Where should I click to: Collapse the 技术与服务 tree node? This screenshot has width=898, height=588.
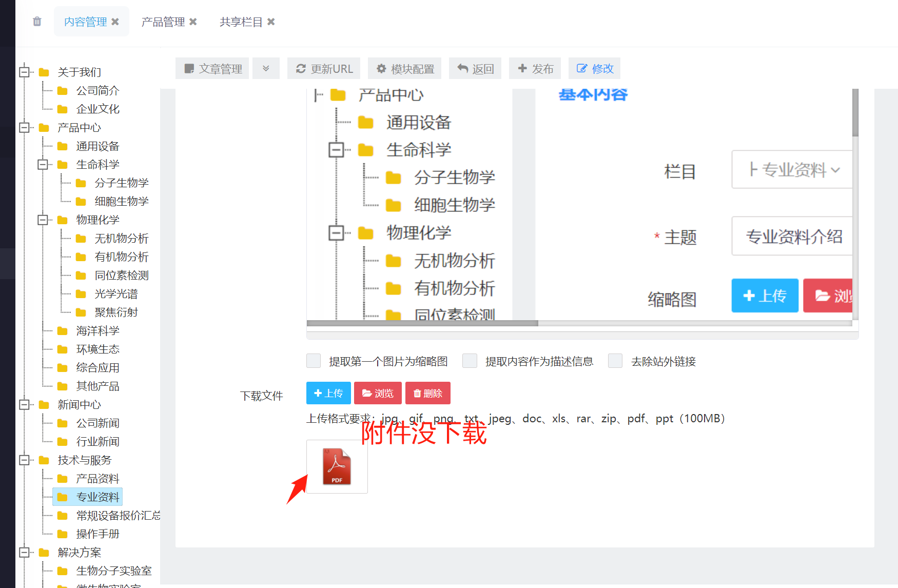pyautogui.click(x=24, y=460)
